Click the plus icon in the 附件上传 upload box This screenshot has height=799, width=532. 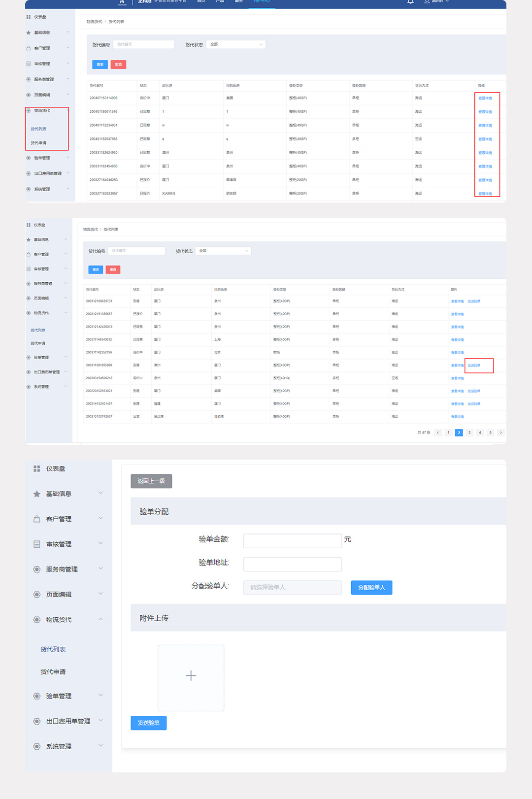[x=191, y=675]
